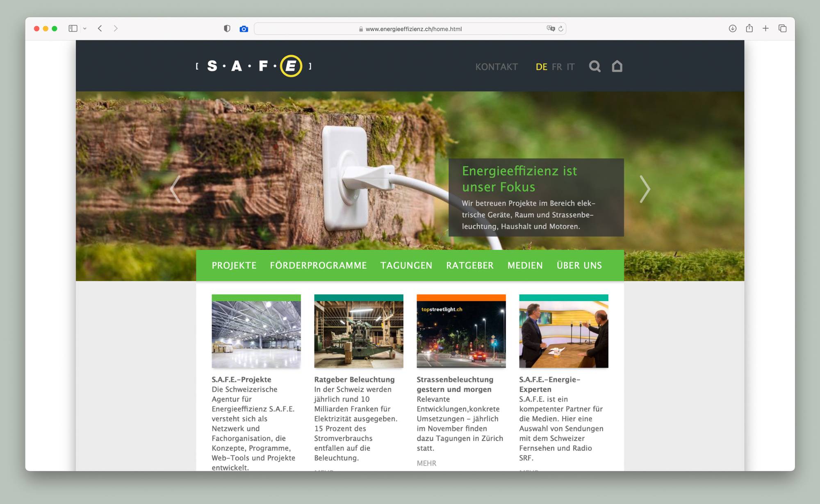Viewport: 820px width, 504px height.
Task: Open the ÜBER UNS menu item
Action: coord(579,266)
